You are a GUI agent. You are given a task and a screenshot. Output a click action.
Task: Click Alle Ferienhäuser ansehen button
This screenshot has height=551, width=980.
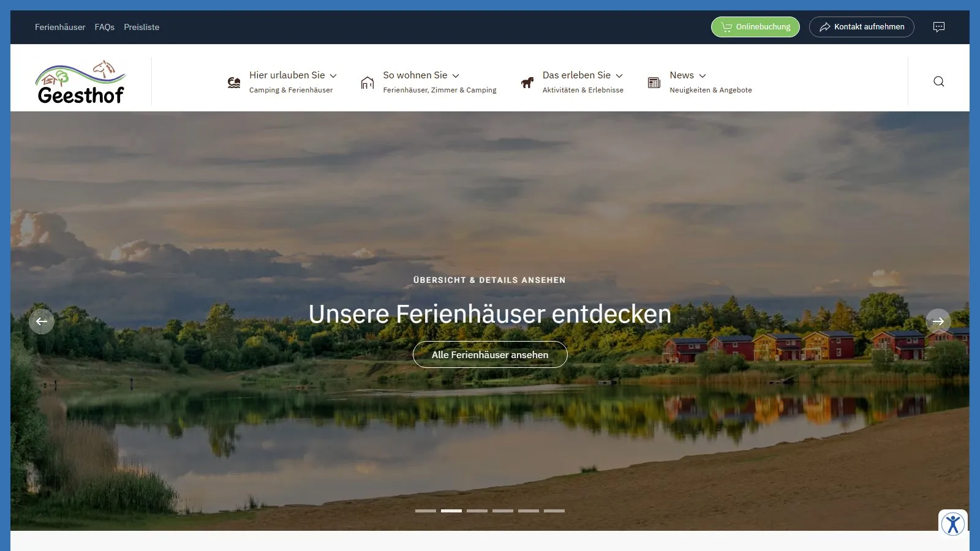tap(490, 354)
